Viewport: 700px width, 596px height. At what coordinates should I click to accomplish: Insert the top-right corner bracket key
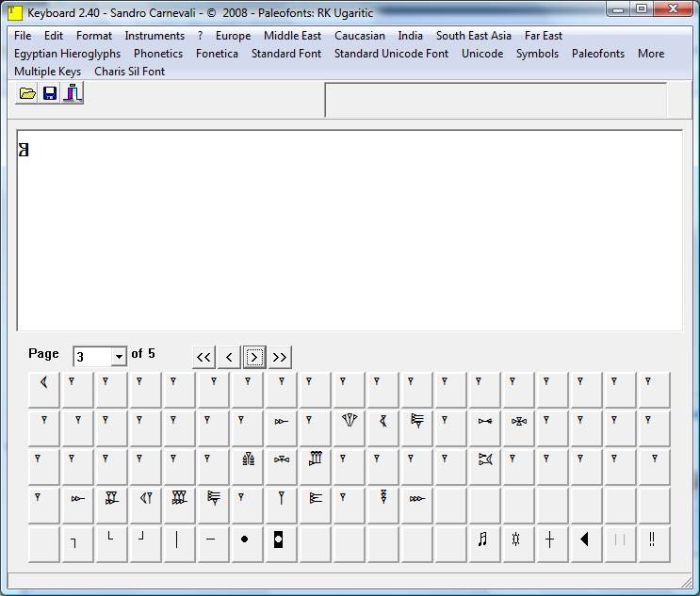pos(77,544)
